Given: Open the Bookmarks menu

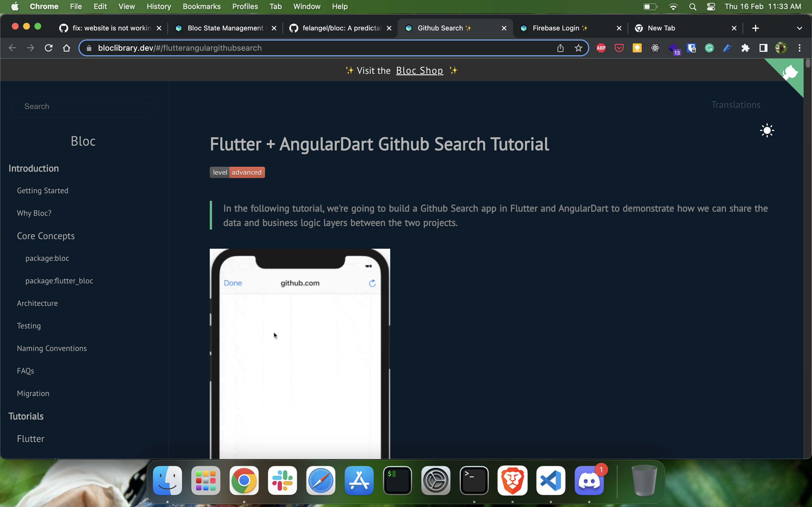Looking at the screenshot, I should point(201,6).
